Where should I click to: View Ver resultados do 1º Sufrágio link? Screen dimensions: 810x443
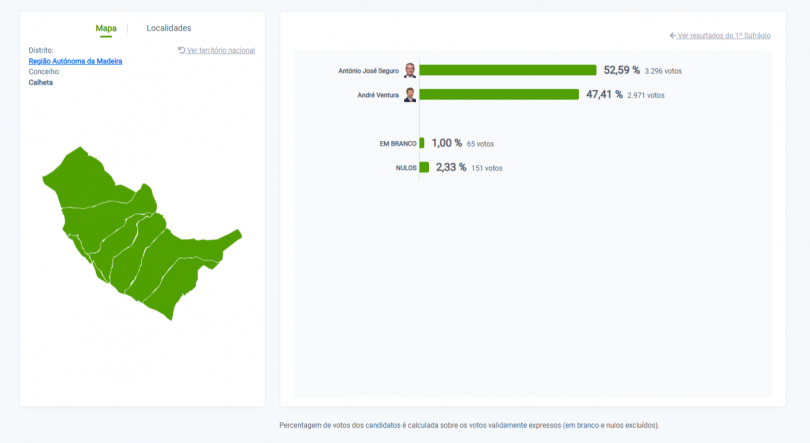(x=724, y=35)
